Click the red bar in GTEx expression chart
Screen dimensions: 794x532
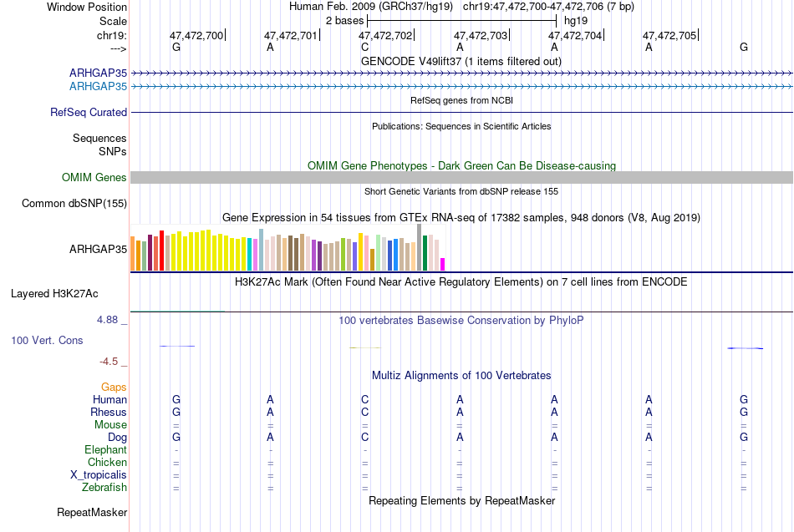pos(161,251)
